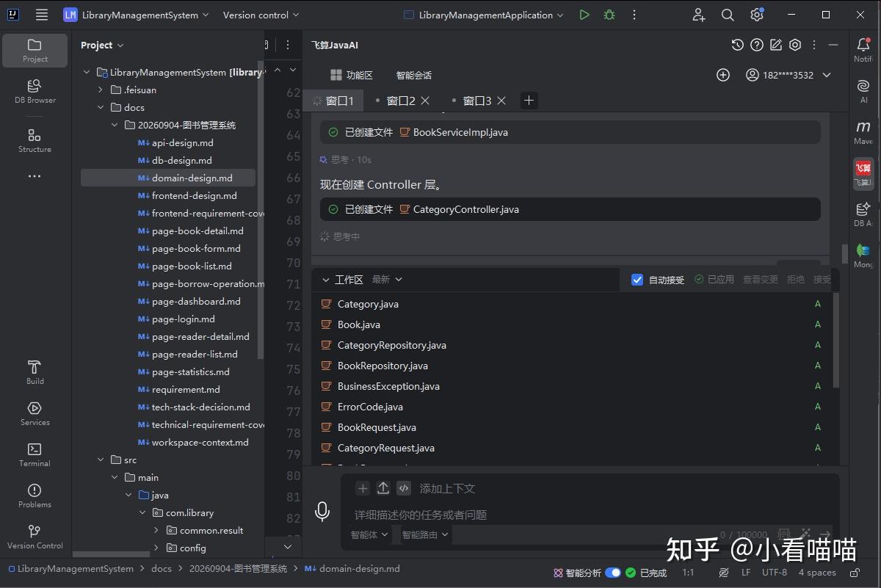Click the 4 spaces indent setting
The width and height of the screenshot is (881, 588).
(817, 573)
